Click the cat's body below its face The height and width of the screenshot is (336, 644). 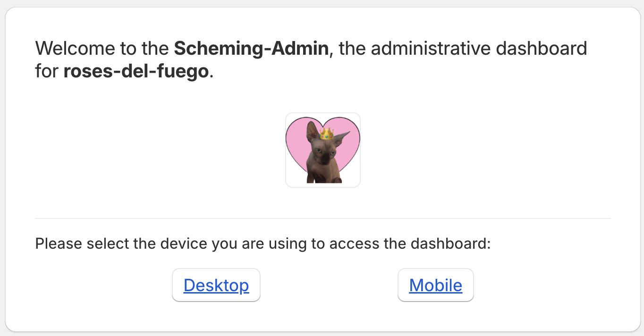point(323,174)
